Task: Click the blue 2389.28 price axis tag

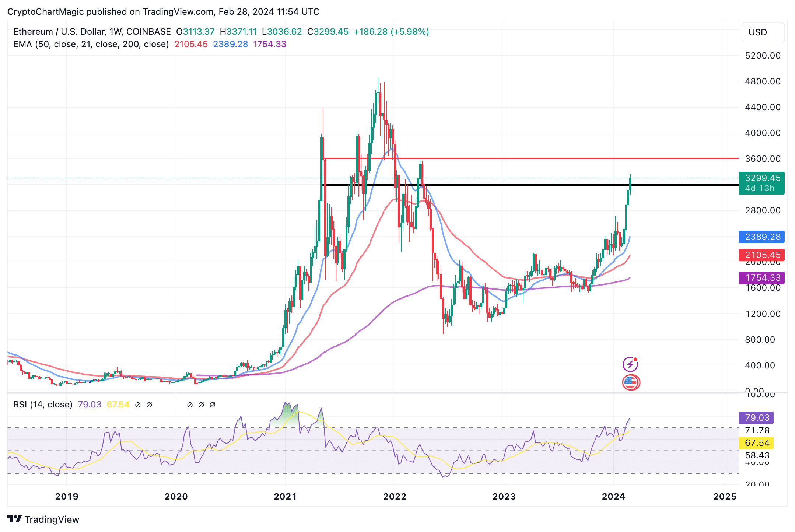Action: [x=761, y=237]
